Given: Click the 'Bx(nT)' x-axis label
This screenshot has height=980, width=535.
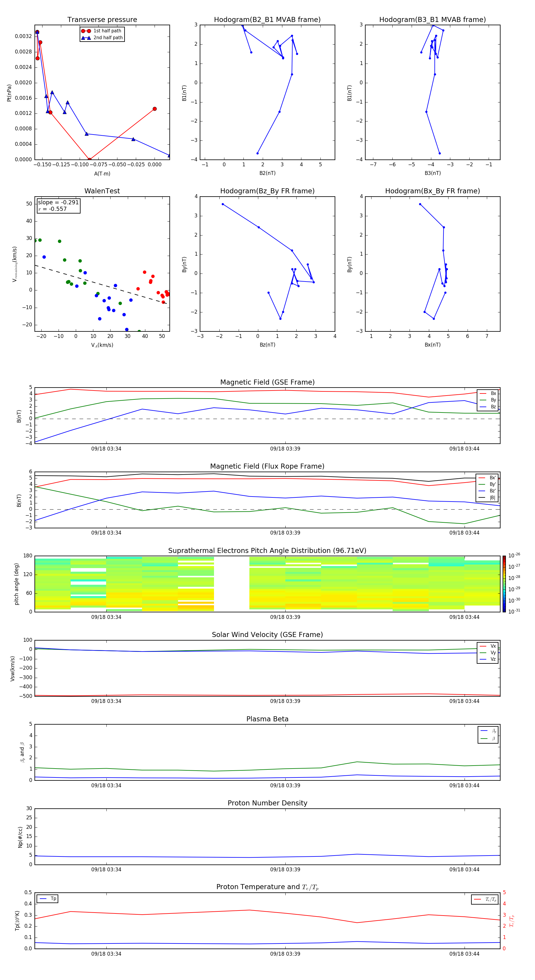Looking at the screenshot, I should [432, 345].
